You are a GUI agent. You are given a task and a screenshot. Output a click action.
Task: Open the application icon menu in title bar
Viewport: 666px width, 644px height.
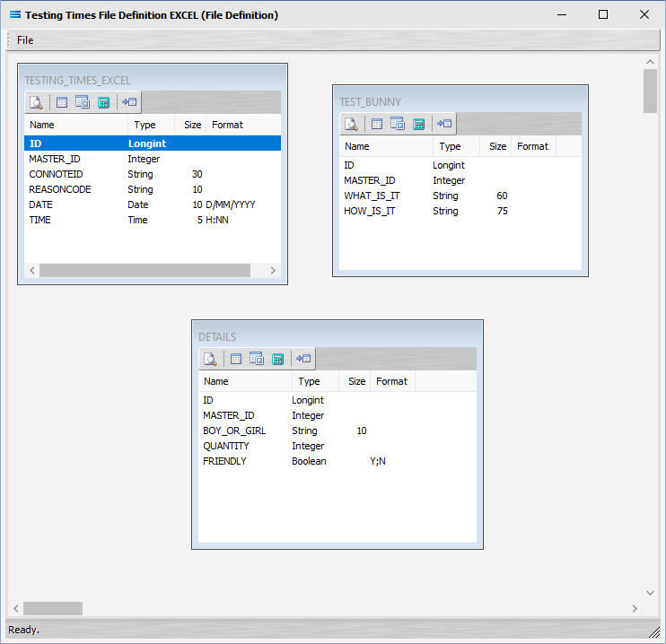(x=15, y=15)
